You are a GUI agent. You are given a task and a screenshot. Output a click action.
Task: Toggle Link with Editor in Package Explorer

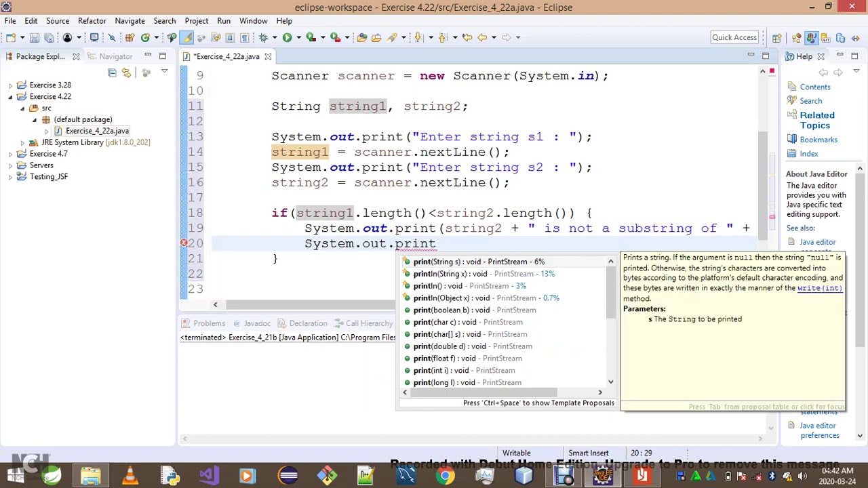point(126,73)
